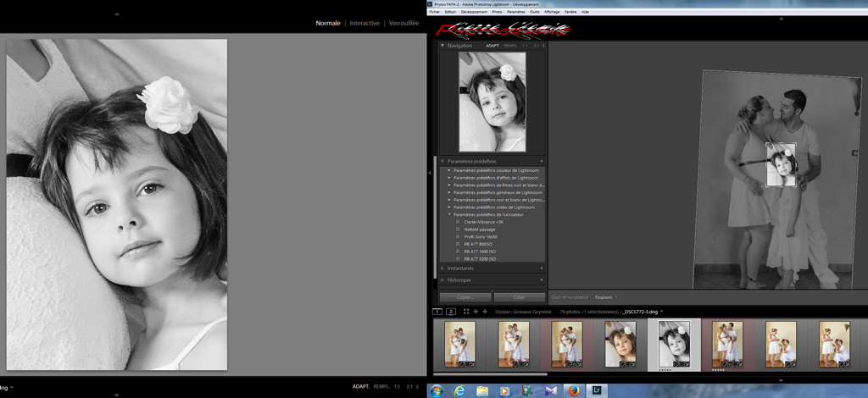This screenshot has height=398, width=868.
Task: Open Navigator zoom ratio dropdown arrows
Action: tap(543, 46)
